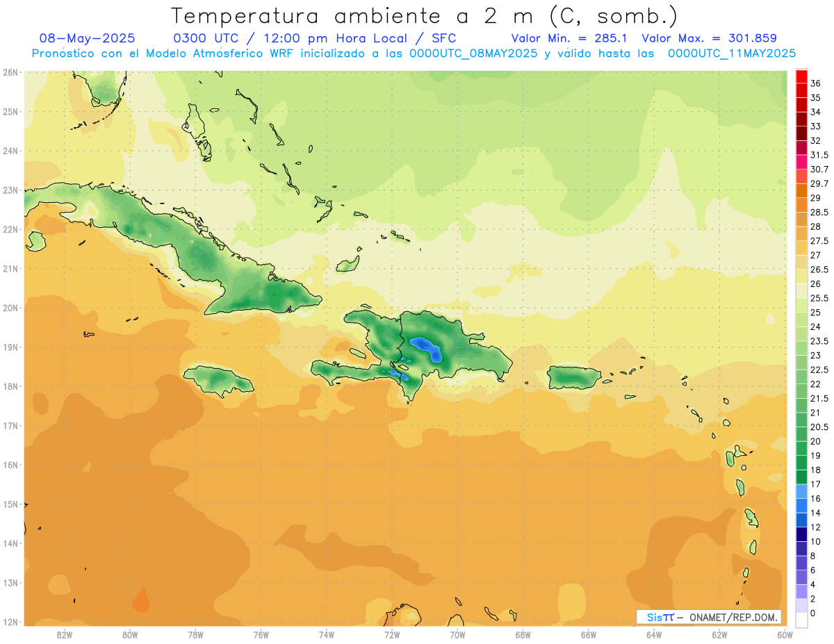Click the white swatch at the legend bottom
This screenshot has width=834, height=644.
click(801, 620)
